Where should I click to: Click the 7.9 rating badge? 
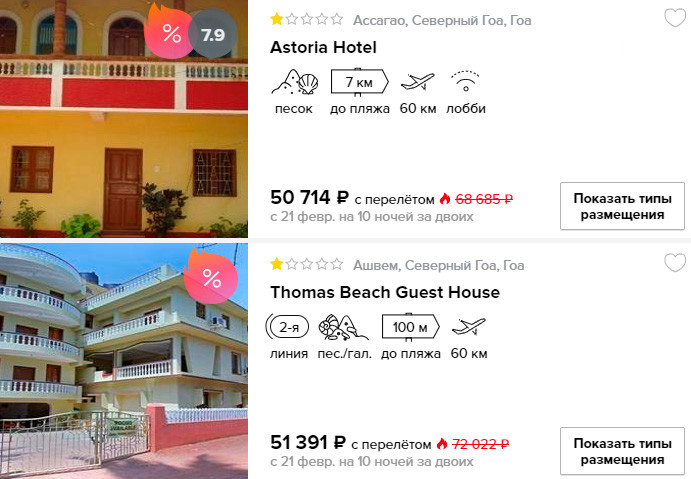213,34
